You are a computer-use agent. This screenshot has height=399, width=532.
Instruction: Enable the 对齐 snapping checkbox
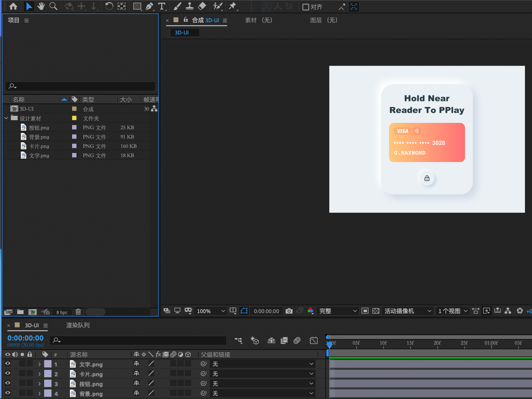[x=305, y=7]
